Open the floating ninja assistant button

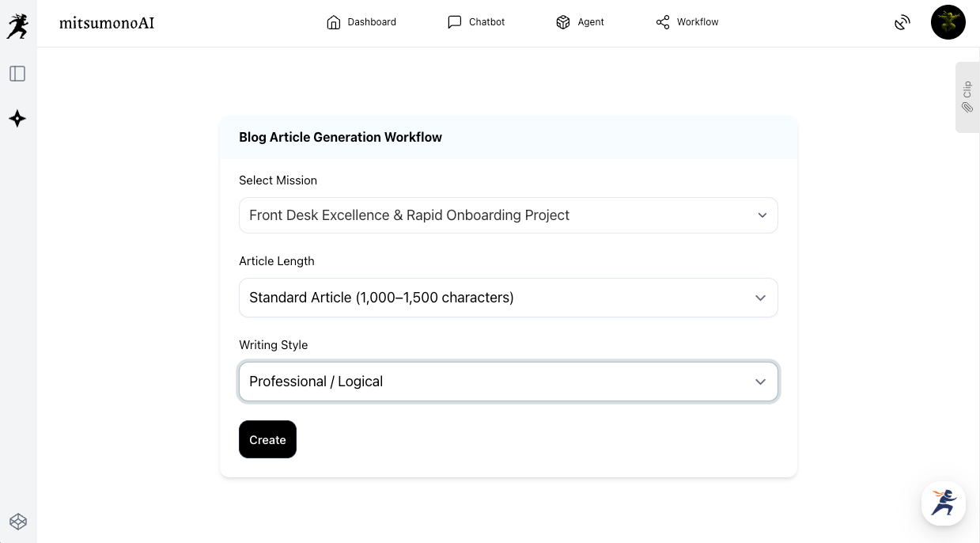click(x=943, y=503)
